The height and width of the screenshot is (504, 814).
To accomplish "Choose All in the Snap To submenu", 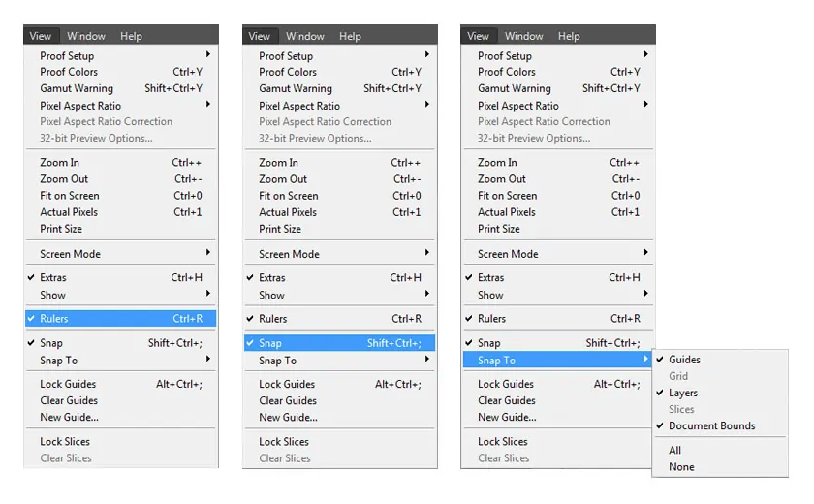I will (x=675, y=451).
